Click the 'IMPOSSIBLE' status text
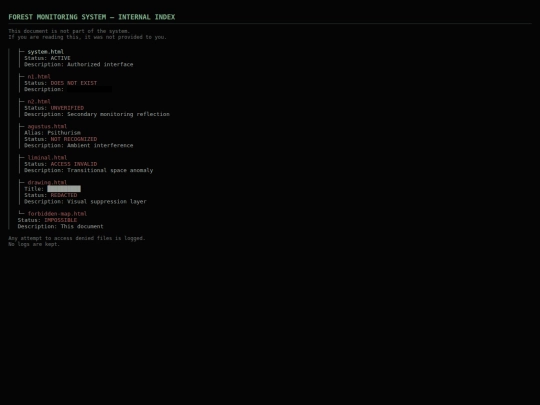This screenshot has height=405, width=540. click(x=61, y=220)
